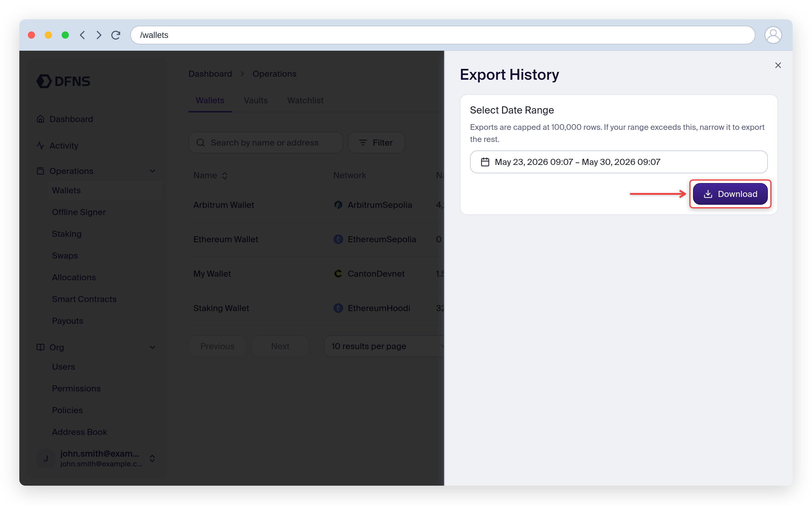812x505 pixels.
Task: Click the Previous page button
Action: tap(217, 346)
